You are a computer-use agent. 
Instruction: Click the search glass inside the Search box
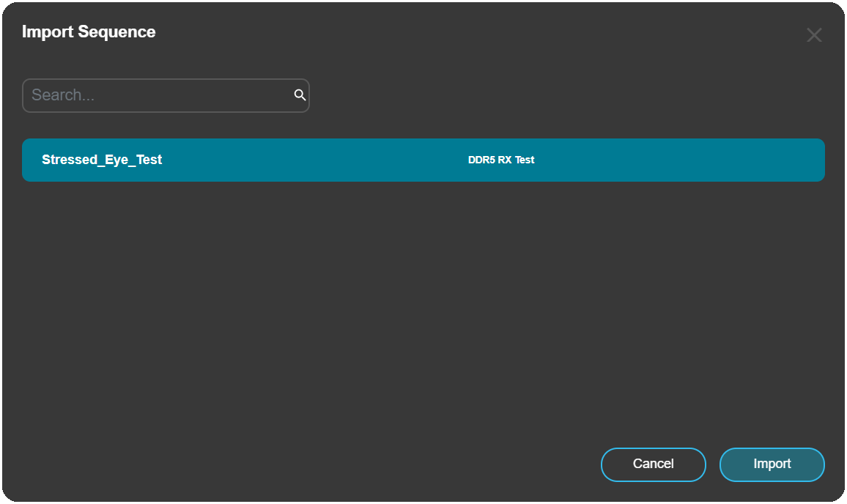point(299,95)
